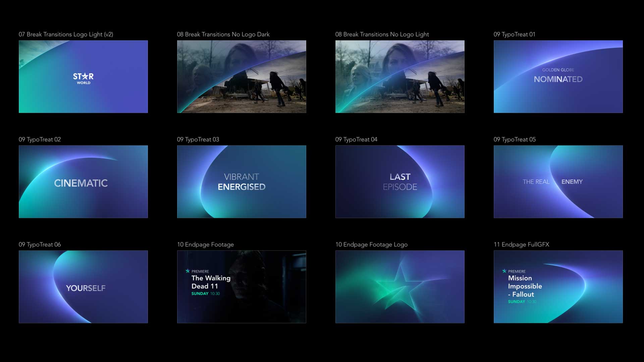
Task: Click the CINEMATIC typo treatment frame
Action: 83,182
